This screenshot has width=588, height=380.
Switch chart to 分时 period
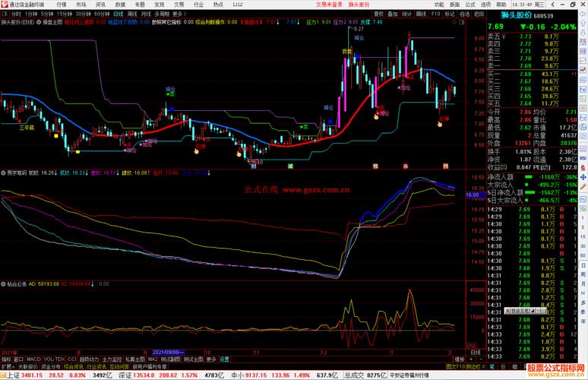[16, 14]
